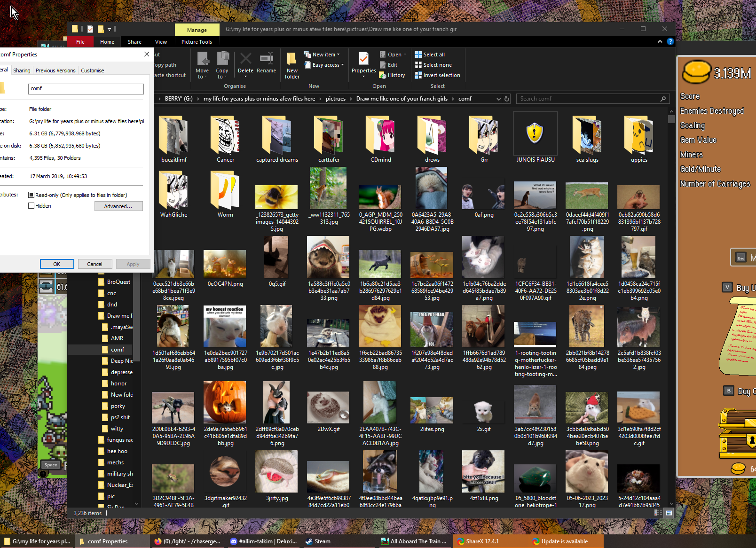Click the Miners stat in game
The image size is (756, 548).
(x=691, y=155)
